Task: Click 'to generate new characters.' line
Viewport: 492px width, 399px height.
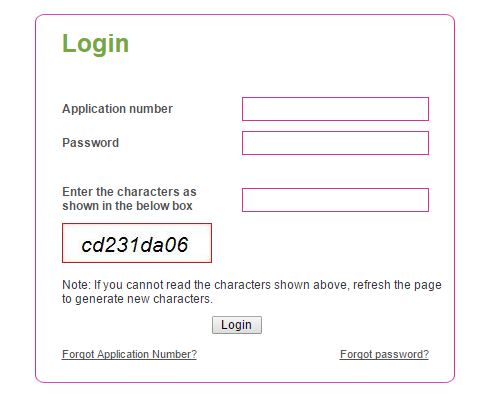Action: (x=137, y=299)
